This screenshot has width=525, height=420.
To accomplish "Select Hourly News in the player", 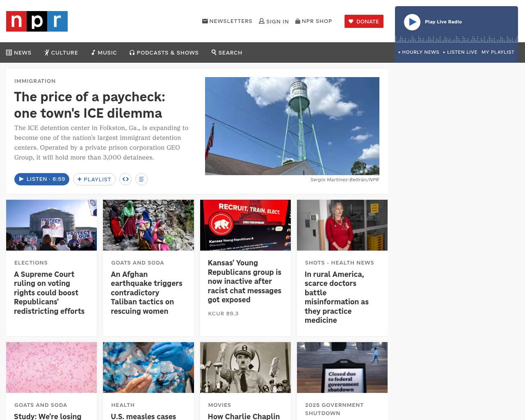I will [x=419, y=52].
